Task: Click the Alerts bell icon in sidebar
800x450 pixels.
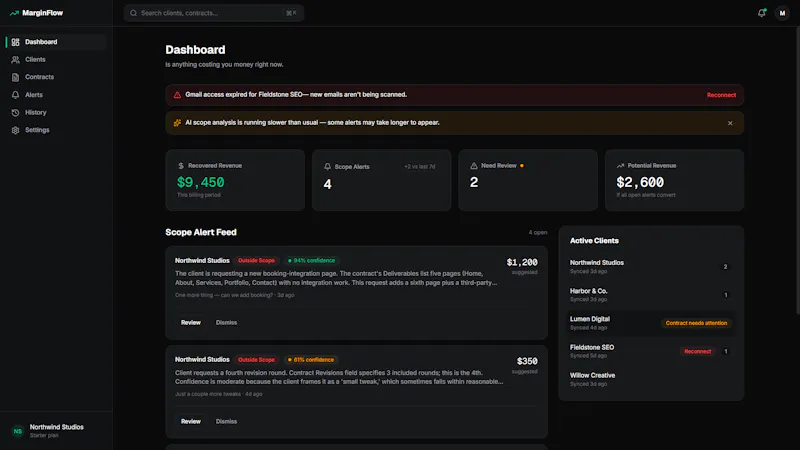Action: tap(15, 95)
